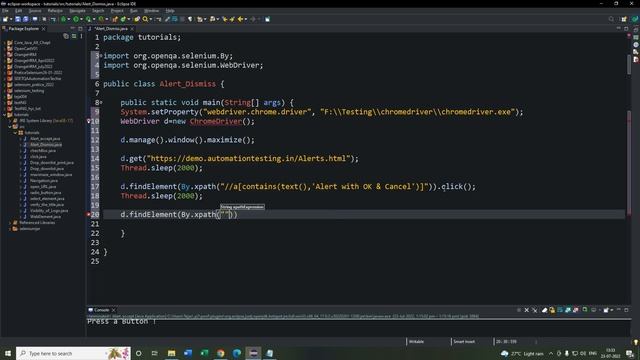Open the Refactor menu
Viewport: 640px width, 360px height.
pos(55,11)
